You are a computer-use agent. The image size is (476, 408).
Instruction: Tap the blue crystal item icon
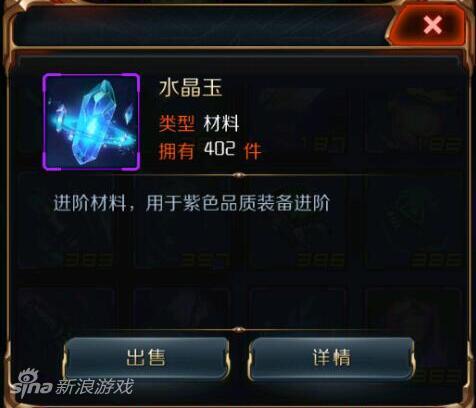coord(91,122)
